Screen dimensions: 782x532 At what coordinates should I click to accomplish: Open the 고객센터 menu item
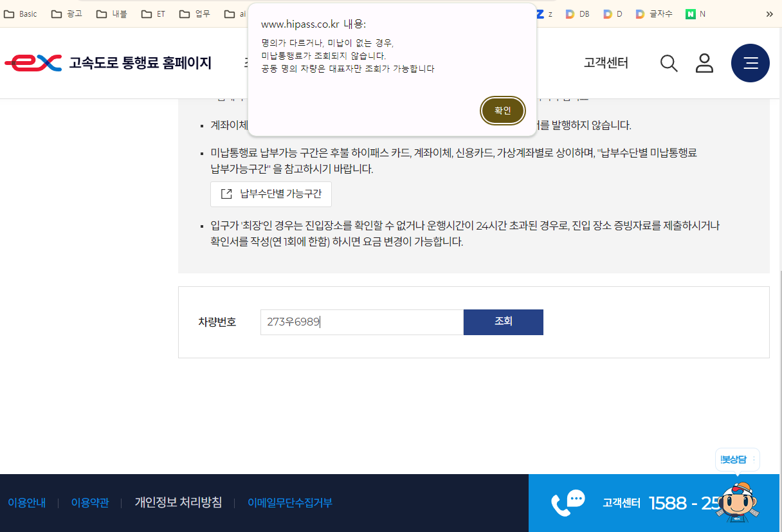(x=605, y=63)
